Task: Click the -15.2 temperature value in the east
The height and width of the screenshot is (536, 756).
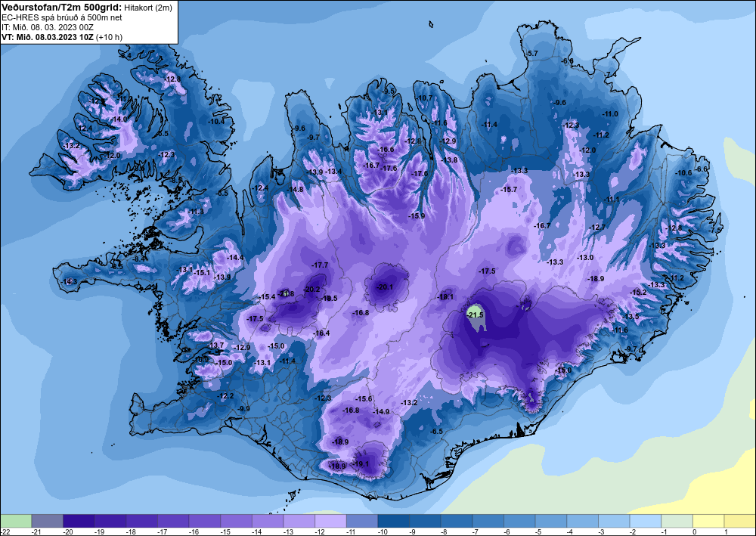Action: pyautogui.click(x=638, y=292)
